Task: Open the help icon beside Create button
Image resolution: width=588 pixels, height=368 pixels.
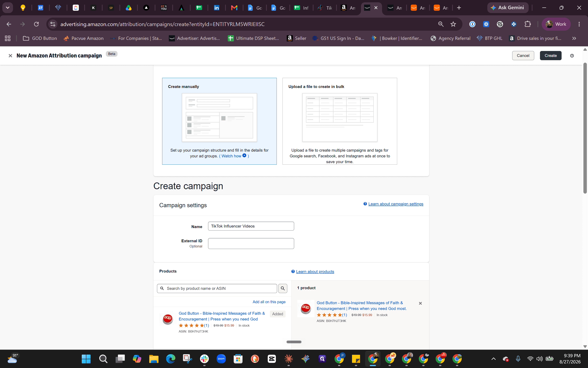Action: (572, 56)
